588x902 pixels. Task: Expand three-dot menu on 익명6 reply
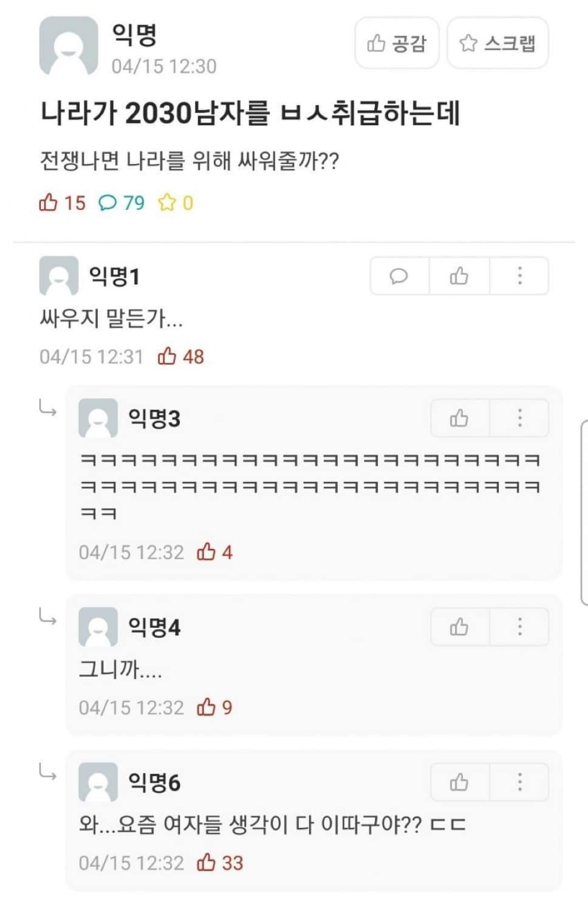coord(519,782)
